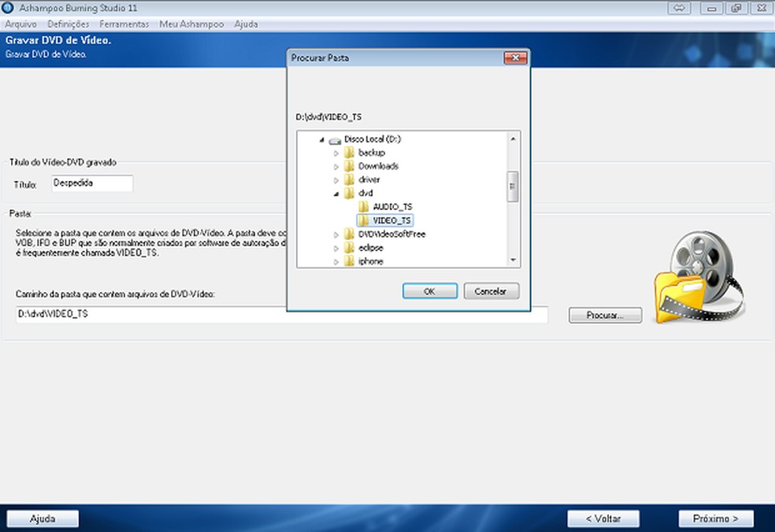
Task: Click the Ajuda button at bottom
Action: point(43,518)
